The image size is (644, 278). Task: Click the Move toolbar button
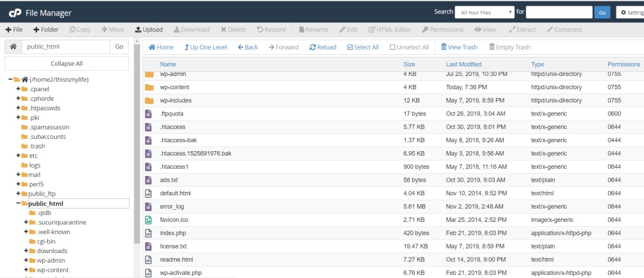(x=112, y=29)
